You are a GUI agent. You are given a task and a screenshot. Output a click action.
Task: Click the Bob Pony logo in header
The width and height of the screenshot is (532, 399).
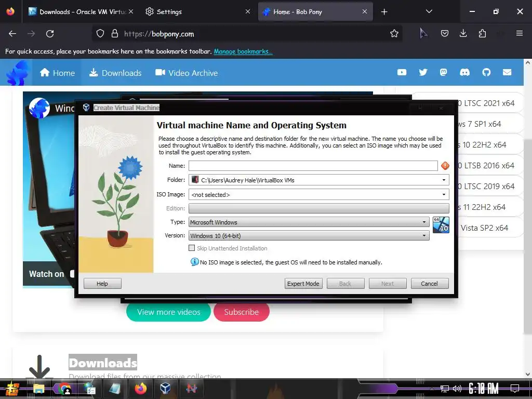[19, 72]
